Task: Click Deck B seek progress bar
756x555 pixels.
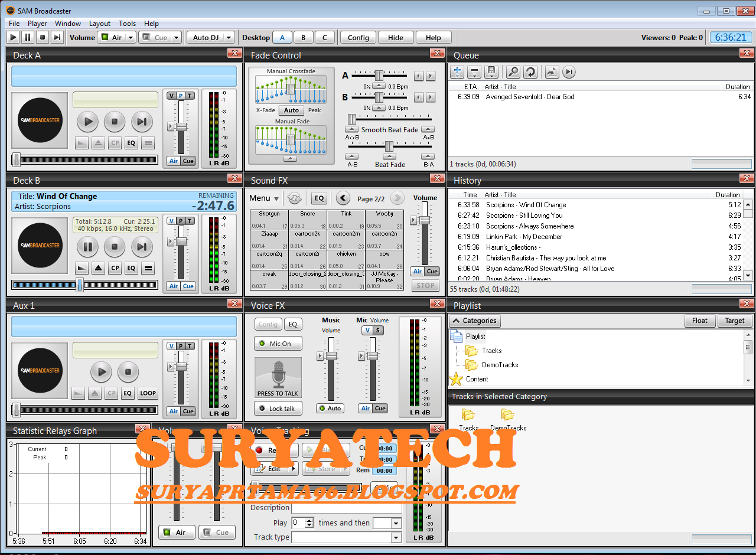Action: (85, 285)
